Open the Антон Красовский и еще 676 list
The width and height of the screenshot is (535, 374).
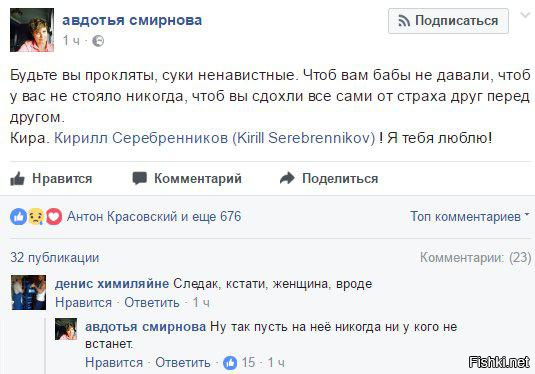click(154, 216)
